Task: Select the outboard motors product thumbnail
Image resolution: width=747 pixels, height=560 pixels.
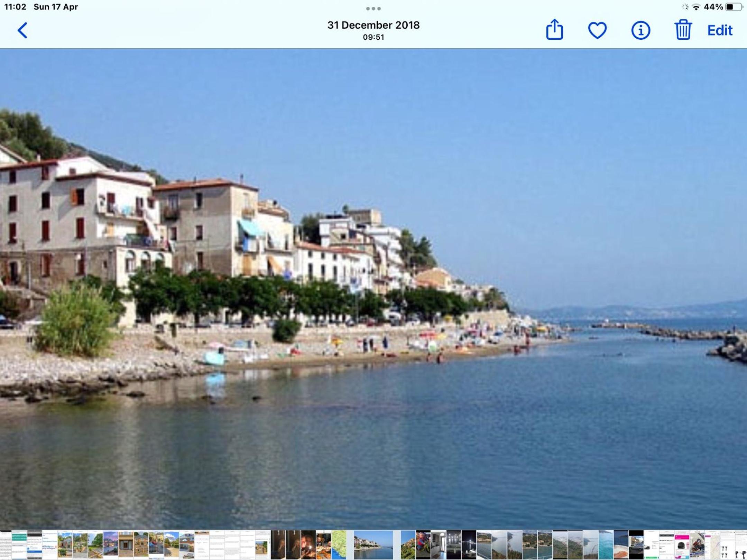Action: click(728, 545)
